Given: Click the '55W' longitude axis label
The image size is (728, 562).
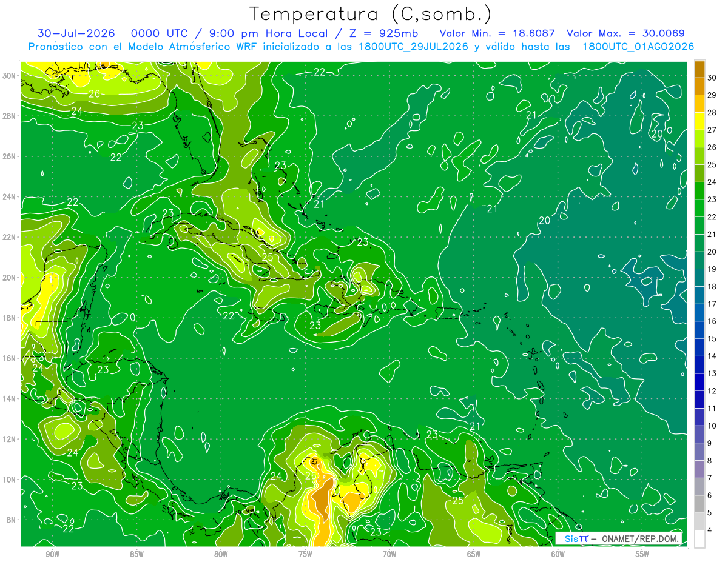Looking at the screenshot, I should [x=642, y=554].
